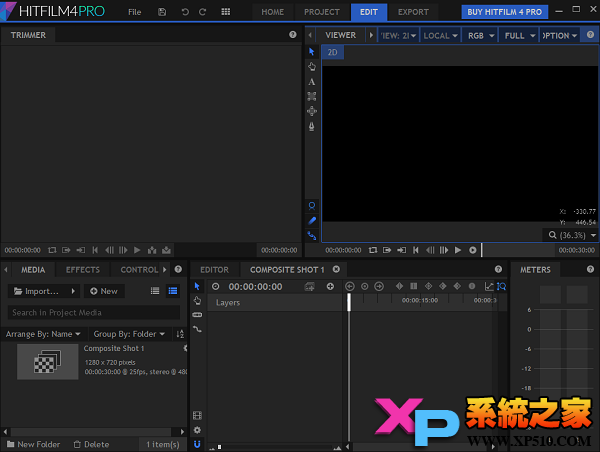Select the timeline Selection arrow tool
This screenshot has width=600, height=452.
tap(197, 286)
